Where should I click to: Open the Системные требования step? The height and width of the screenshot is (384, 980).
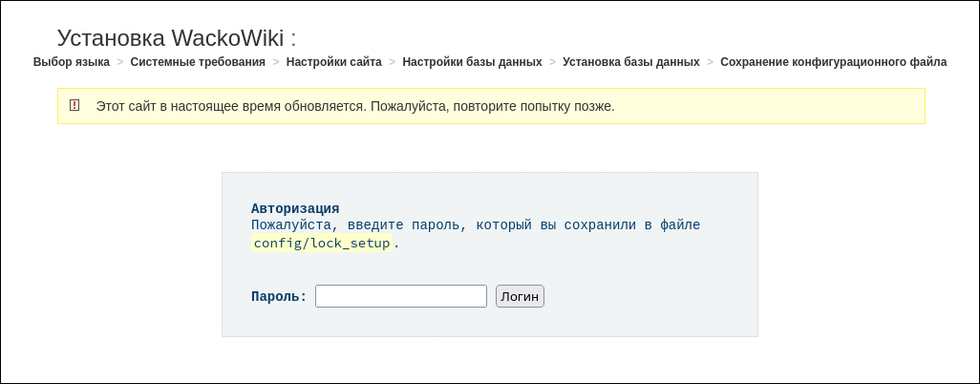pyautogui.click(x=198, y=62)
